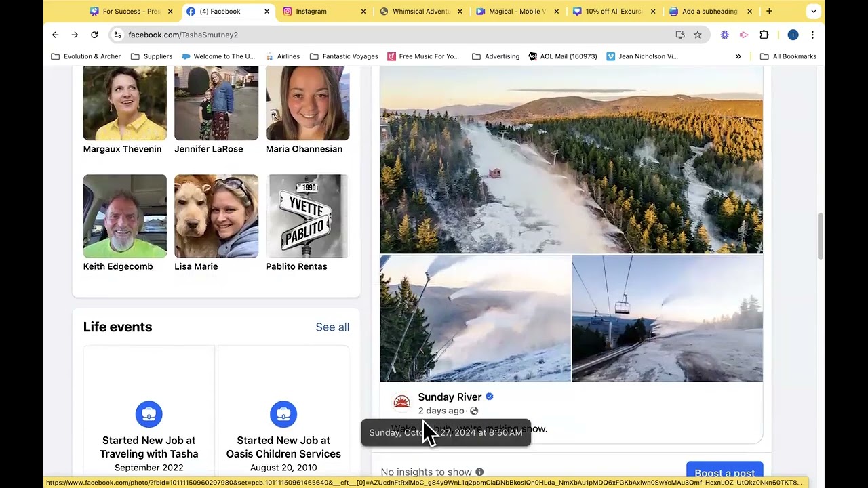Close the Add a subheading tab
868x488 pixels.
pos(750,11)
